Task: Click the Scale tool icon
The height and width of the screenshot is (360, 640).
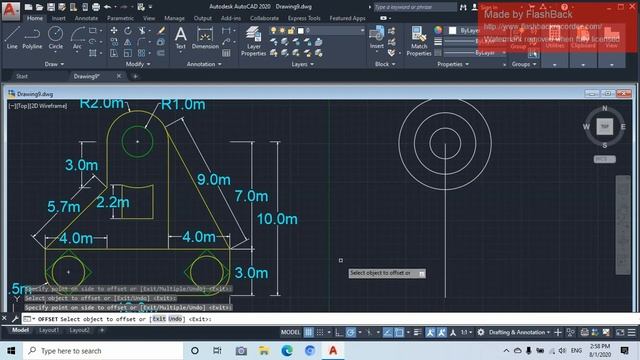Action: 128,53
